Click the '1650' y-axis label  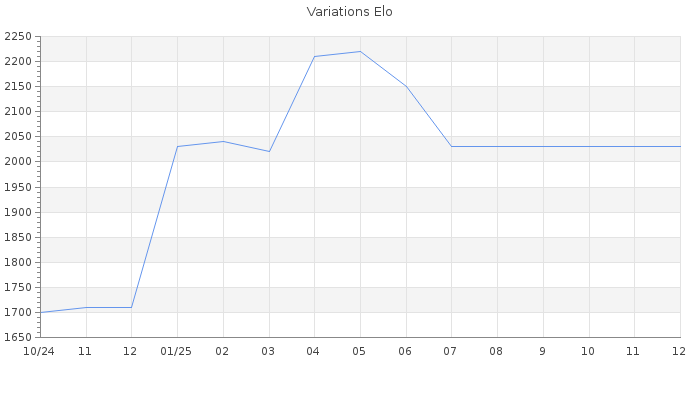19,337
